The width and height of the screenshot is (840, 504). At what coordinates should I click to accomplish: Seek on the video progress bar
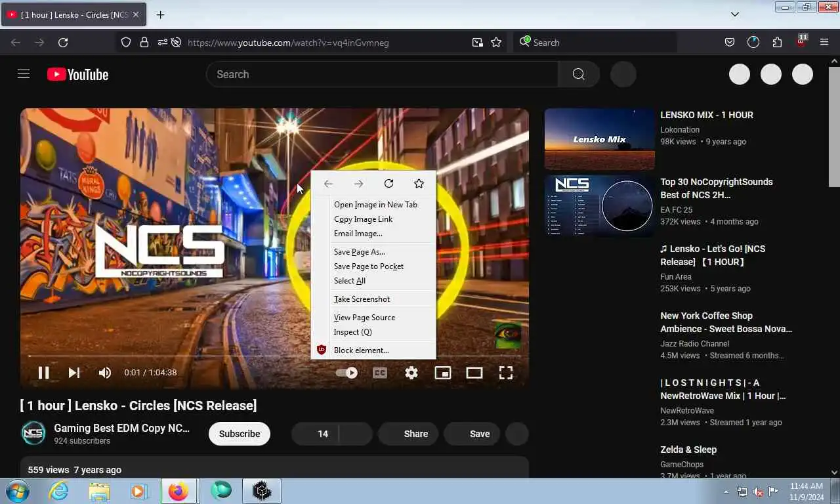[274, 356]
